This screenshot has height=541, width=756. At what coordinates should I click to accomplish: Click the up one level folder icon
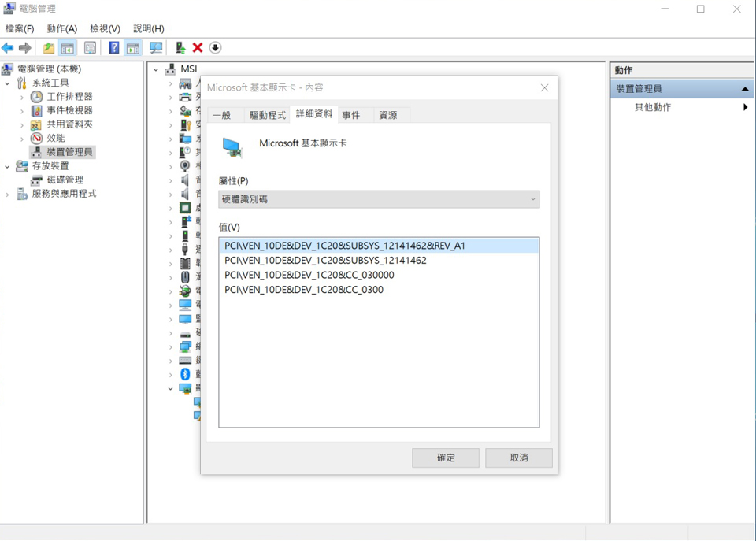tap(49, 48)
